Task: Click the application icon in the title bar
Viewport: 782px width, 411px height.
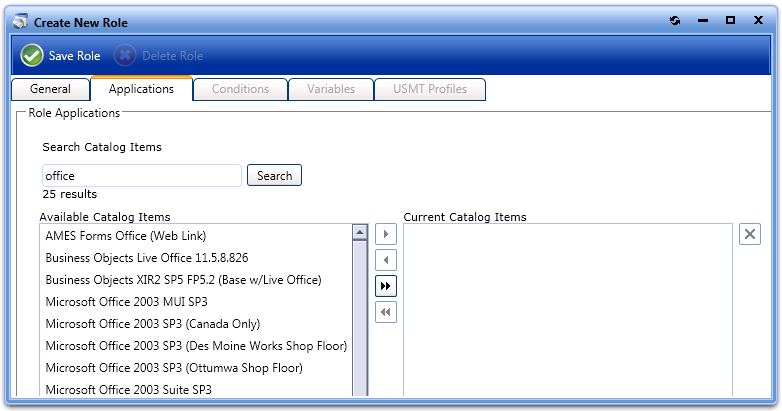Action: 20,21
